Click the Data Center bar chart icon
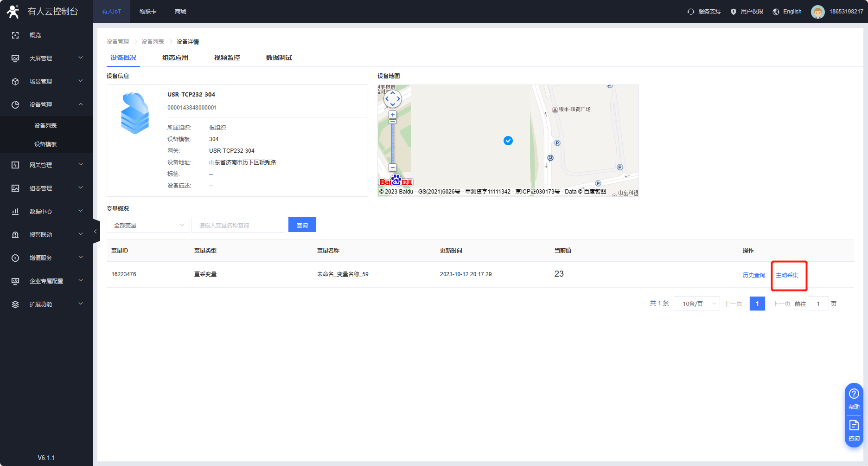 click(x=15, y=212)
